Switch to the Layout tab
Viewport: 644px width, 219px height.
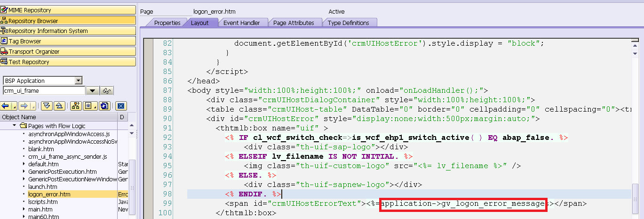click(x=200, y=23)
